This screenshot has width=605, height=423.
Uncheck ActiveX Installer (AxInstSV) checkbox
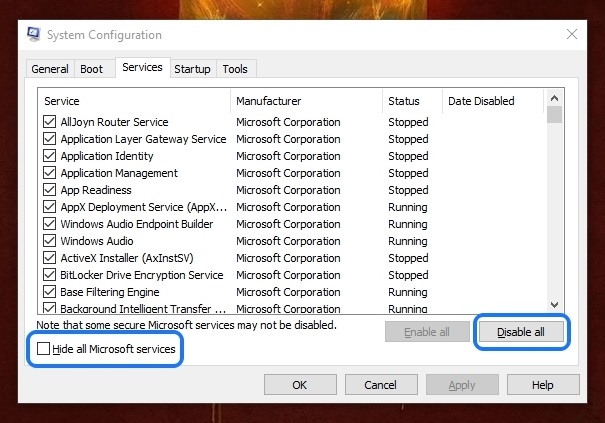point(49,257)
